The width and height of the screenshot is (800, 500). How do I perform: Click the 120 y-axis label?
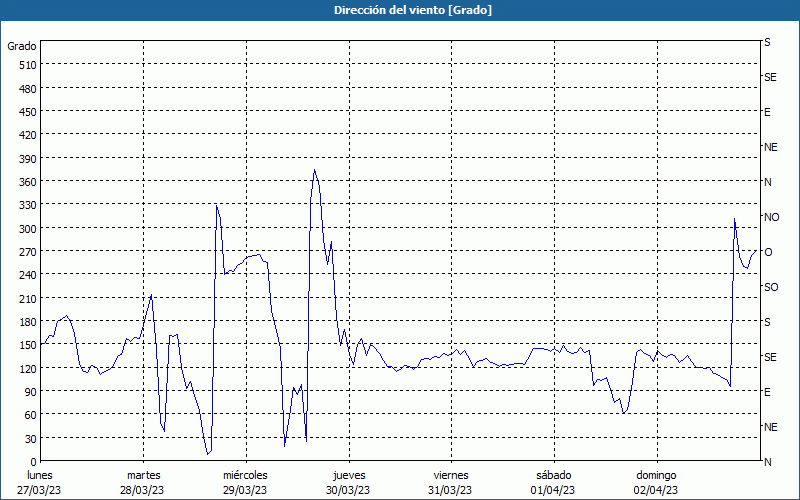click(28, 369)
